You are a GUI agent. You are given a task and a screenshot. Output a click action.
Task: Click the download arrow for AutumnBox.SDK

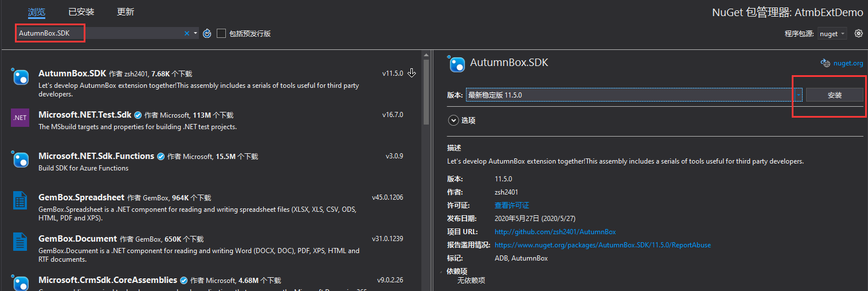click(x=412, y=73)
